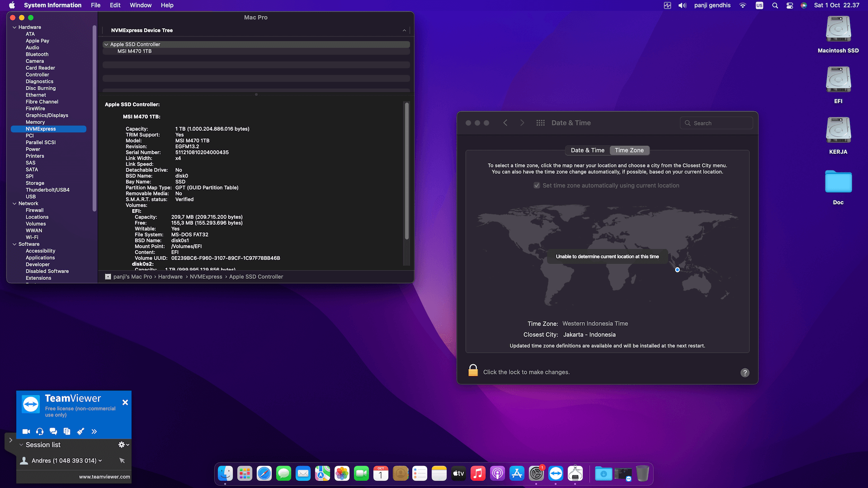Toggle set time zone automatically checkbox
The height and width of the screenshot is (488, 868).
click(x=537, y=185)
